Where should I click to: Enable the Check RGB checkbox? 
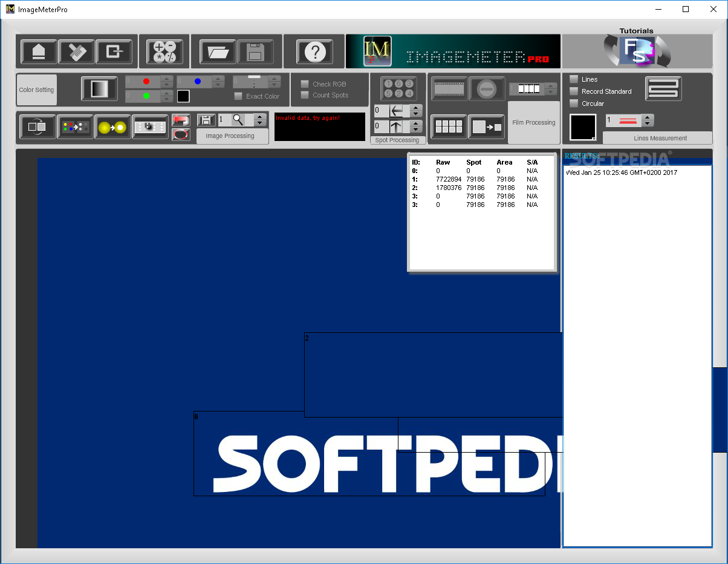tap(305, 84)
